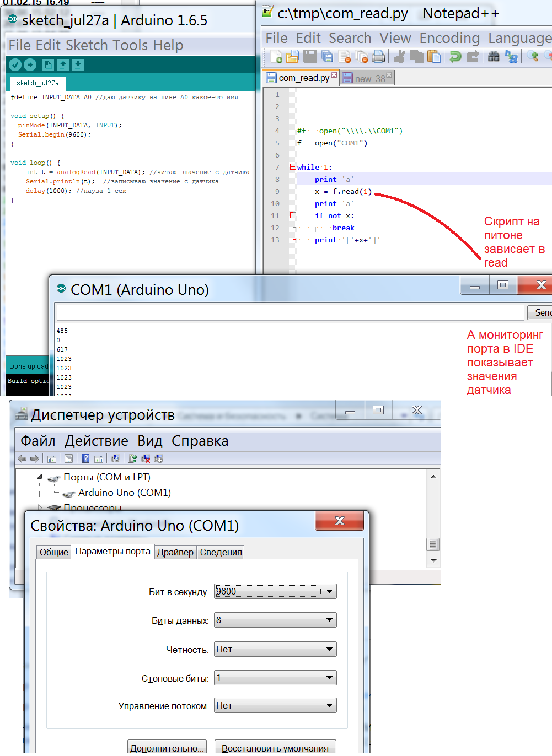
Task: Open the 'Управление потоком' dropdown
Action: [329, 705]
